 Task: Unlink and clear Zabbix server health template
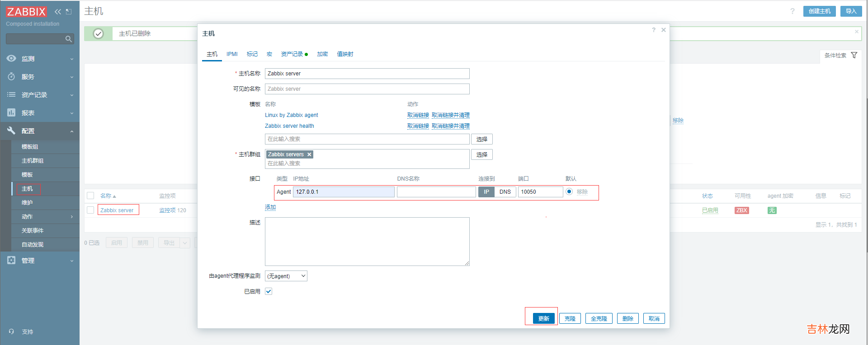[451, 126]
